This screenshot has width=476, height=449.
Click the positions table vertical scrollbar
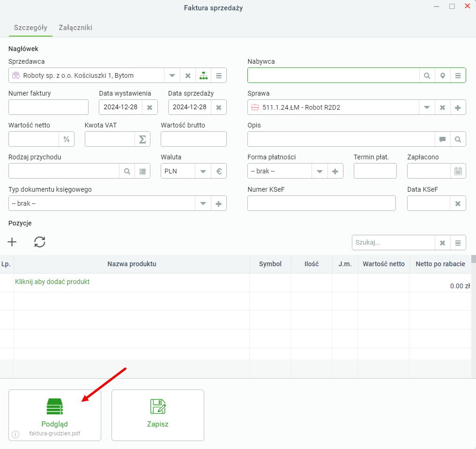point(474,316)
